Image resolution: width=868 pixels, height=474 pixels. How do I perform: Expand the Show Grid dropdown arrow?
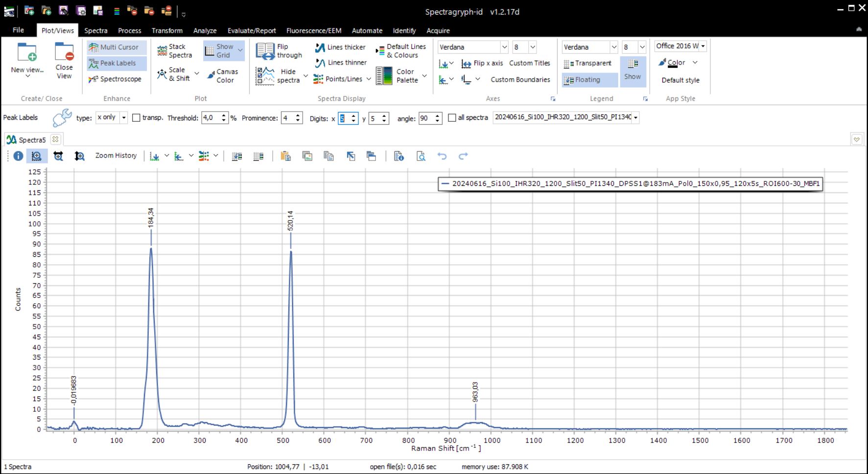[240, 50]
